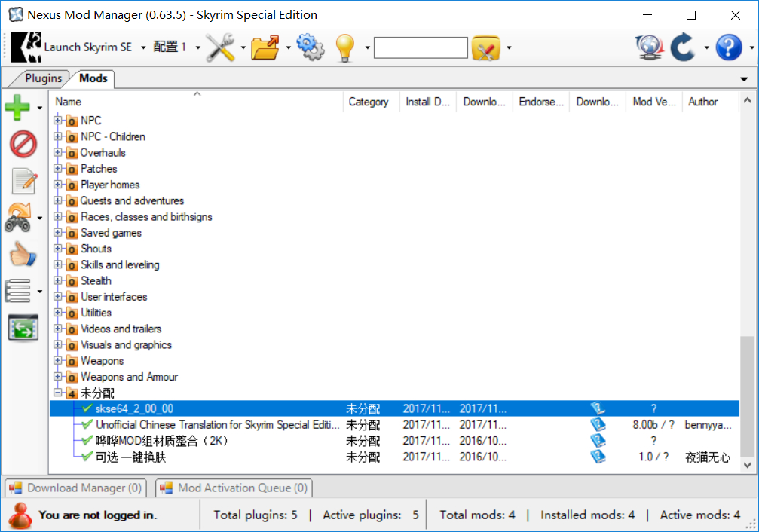Sort by the Mod Ve... column header

(654, 102)
